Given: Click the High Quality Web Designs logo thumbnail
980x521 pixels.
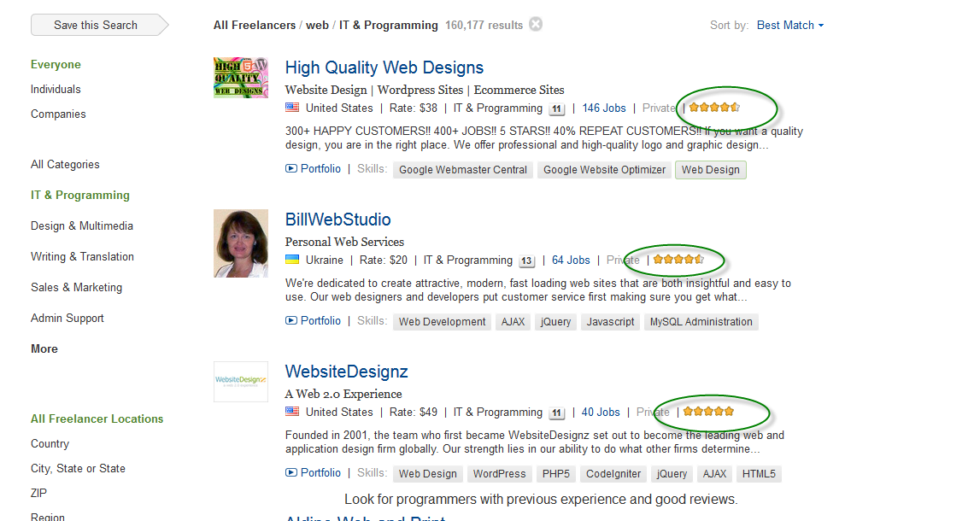Looking at the screenshot, I should click(x=240, y=78).
